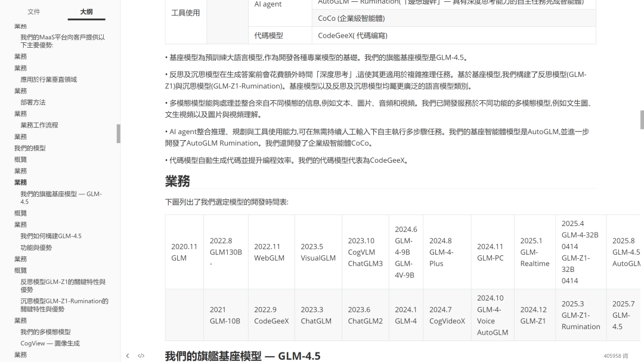Click the 2023.6 ChatGLM2 timeline cell

[x=366, y=315]
